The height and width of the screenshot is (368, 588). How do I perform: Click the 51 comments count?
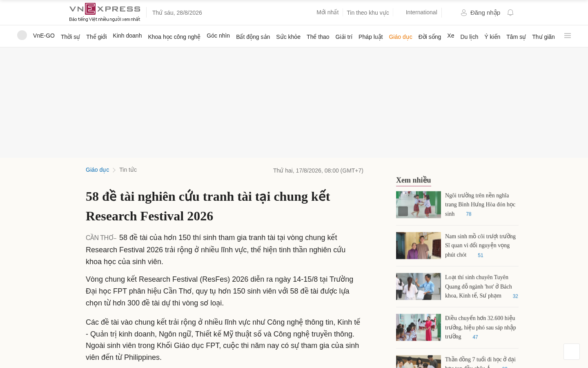[481, 255]
